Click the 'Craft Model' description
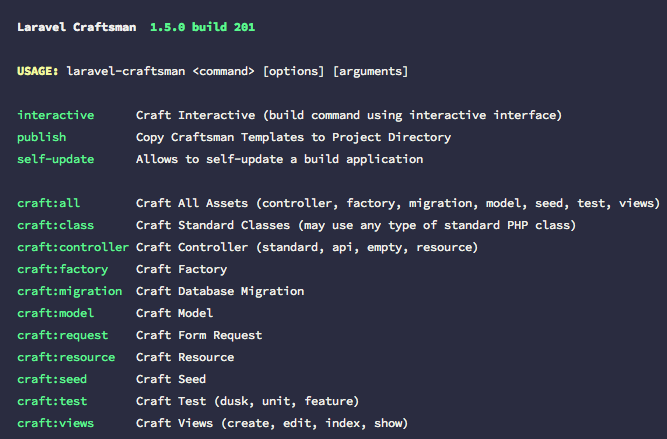This screenshot has width=667, height=439. 174,313
